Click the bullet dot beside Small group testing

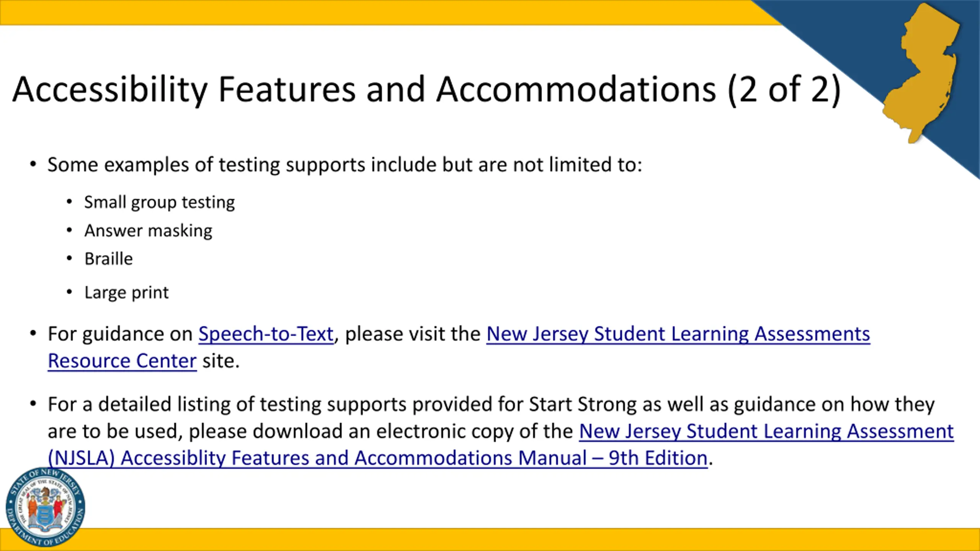[69, 202]
